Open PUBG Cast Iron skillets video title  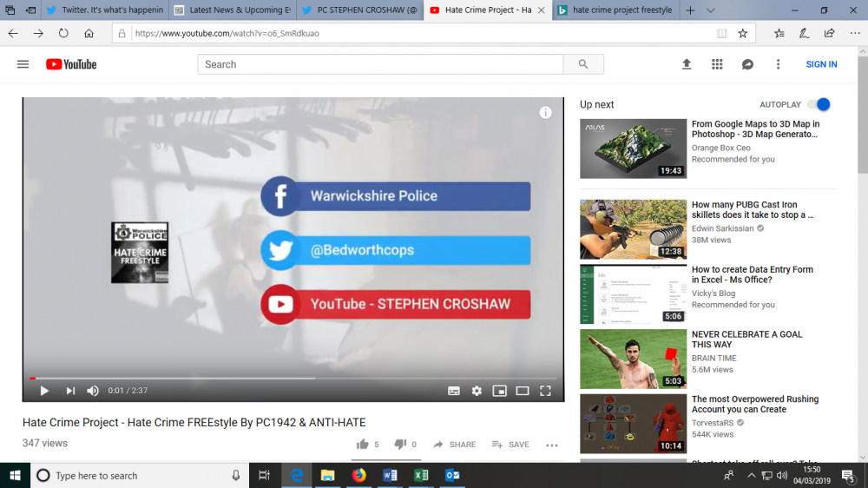click(753, 209)
